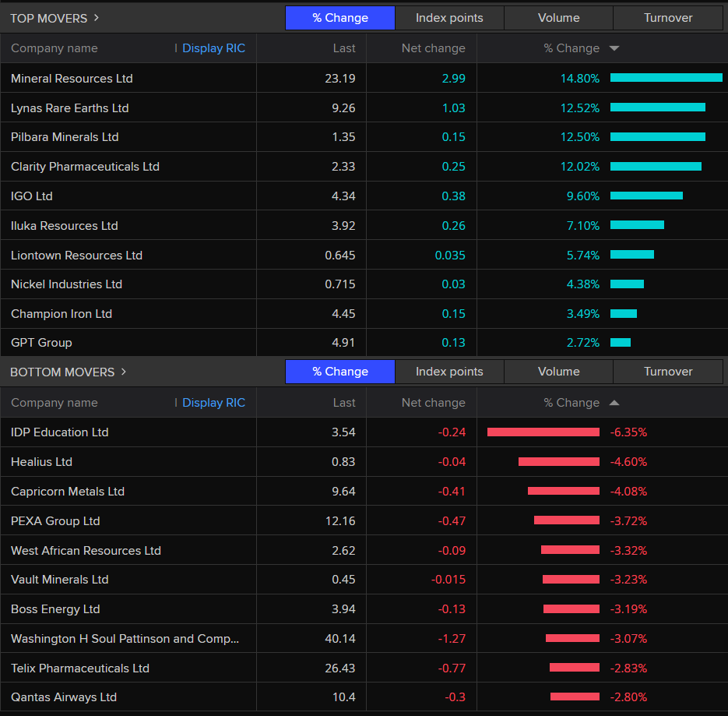Switch Top Movers to Volume tab
The image size is (728, 716).
(x=558, y=18)
